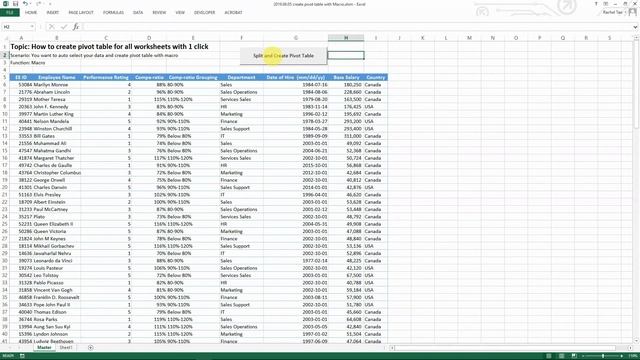Open the ACROBAT ribbon tab
Screen dimensions: 640x360
pyautogui.click(x=233, y=13)
